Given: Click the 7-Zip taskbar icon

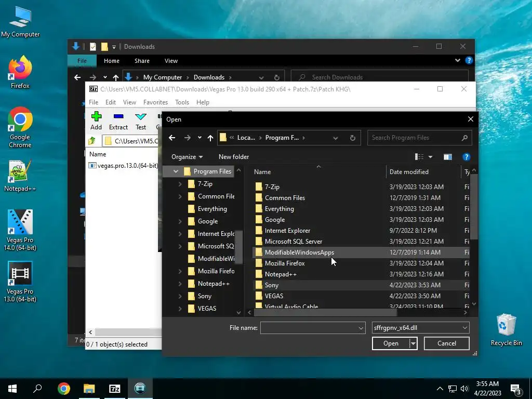Looking at the screenshot, I should tap(115, 389).
